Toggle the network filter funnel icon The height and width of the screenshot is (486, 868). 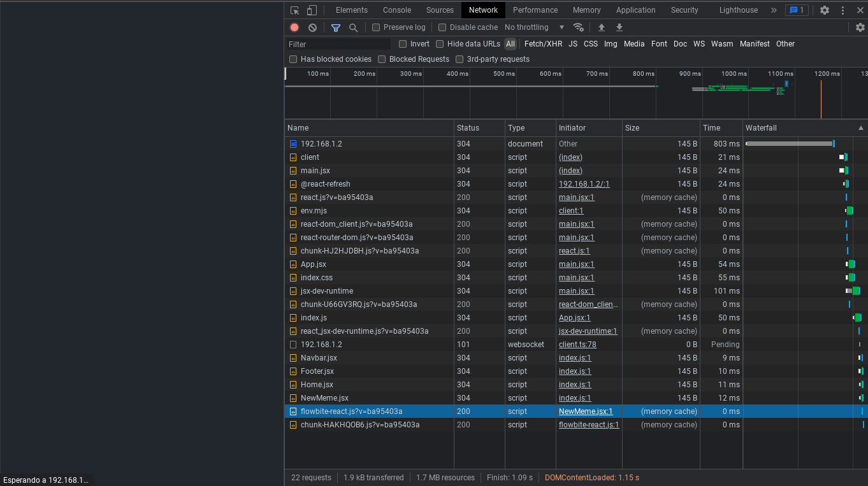[x=336, y=27]
